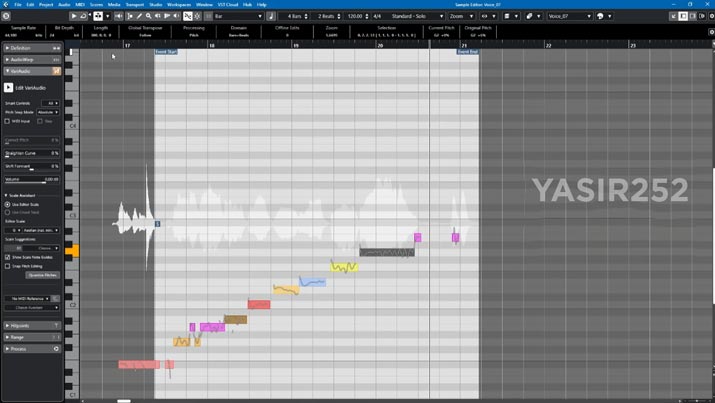Open the Standard - Solo dropdown
Viewport: 715px width, 403px height.
coord(417,16)
